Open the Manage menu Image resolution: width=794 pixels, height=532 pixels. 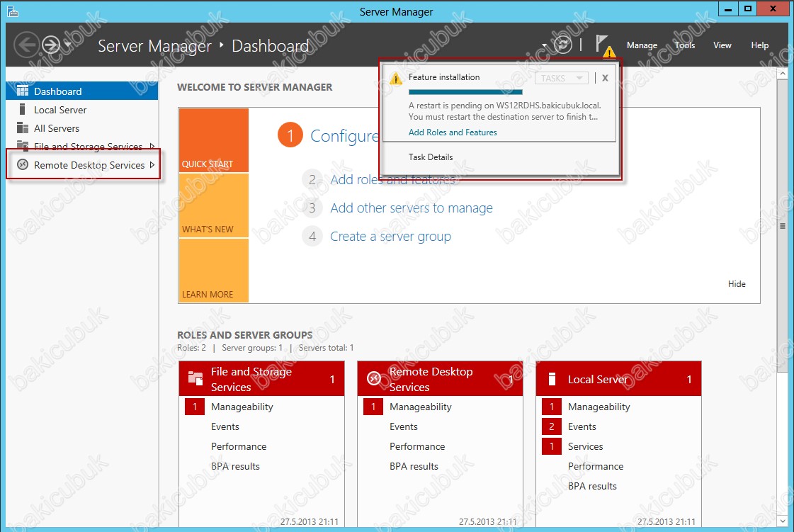[642, 45]
